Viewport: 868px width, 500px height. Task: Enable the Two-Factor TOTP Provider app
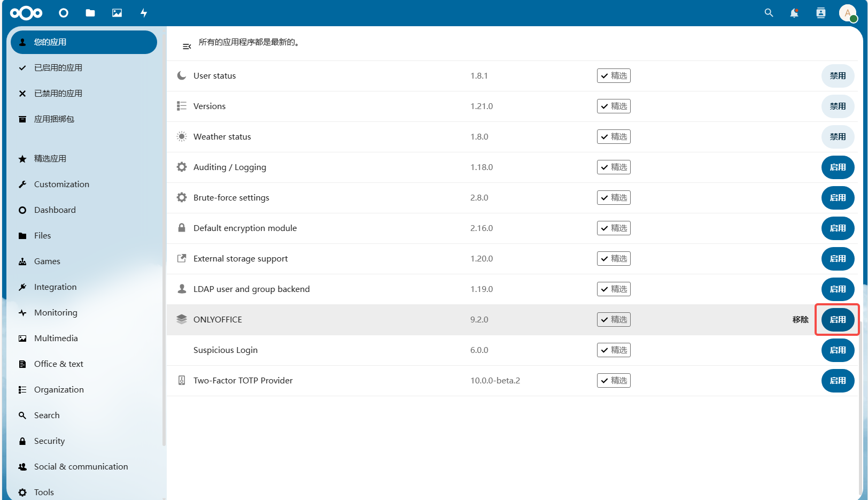coord(838,381)
